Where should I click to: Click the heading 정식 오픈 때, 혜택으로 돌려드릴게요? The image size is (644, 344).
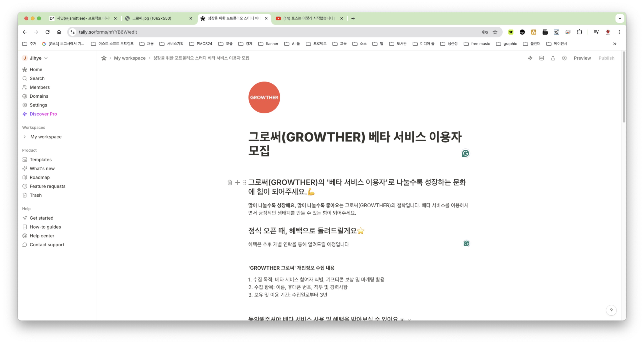(306, 231)
